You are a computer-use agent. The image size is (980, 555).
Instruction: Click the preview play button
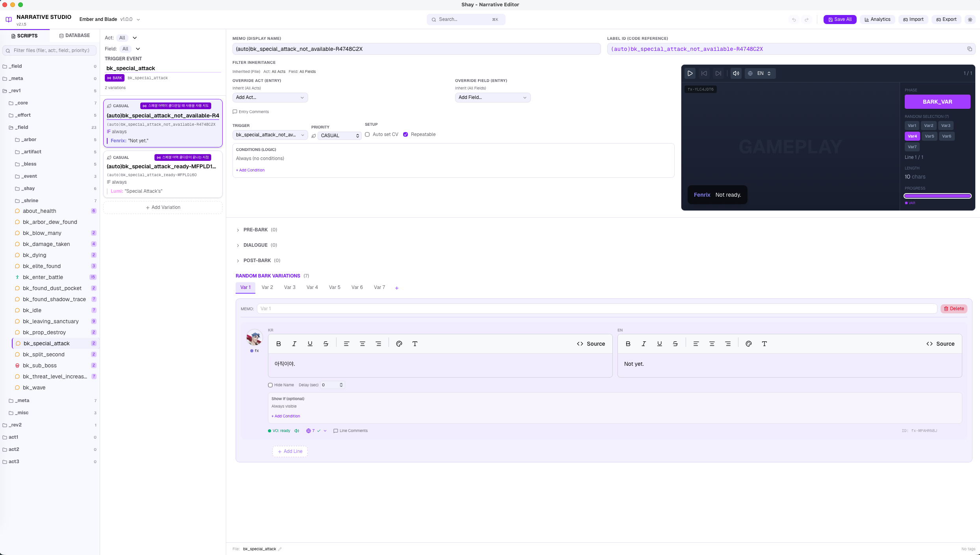tap(690, 73)
